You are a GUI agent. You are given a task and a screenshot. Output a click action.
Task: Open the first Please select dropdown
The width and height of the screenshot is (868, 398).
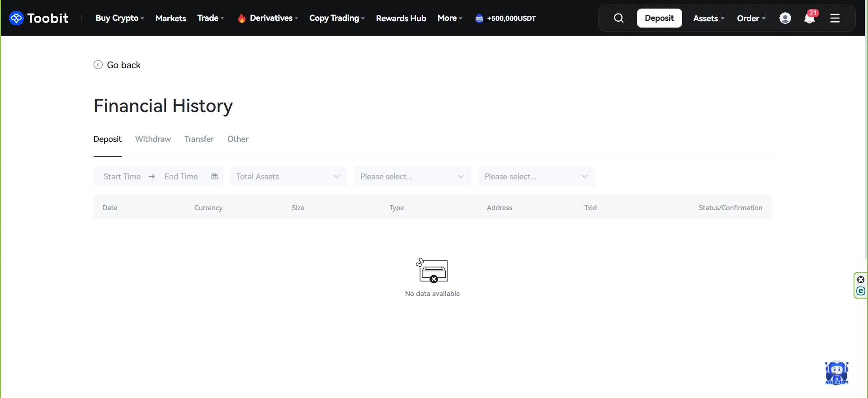(412, 177)
